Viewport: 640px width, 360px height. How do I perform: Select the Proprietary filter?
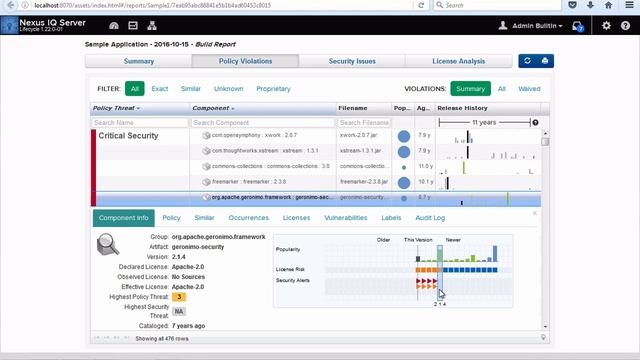273,89
